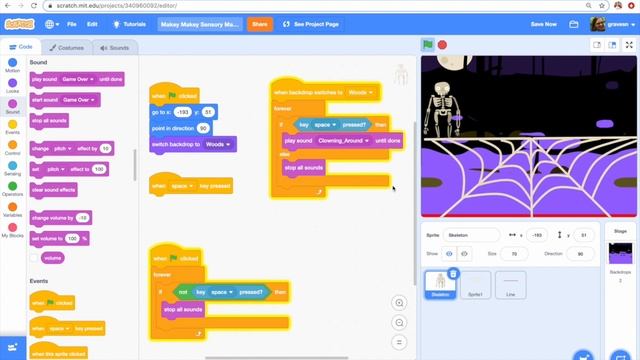The width and height of the screenshot is (640, 360).
Task: Open the Tutorials lightbulb link
Action: [129, 24]
